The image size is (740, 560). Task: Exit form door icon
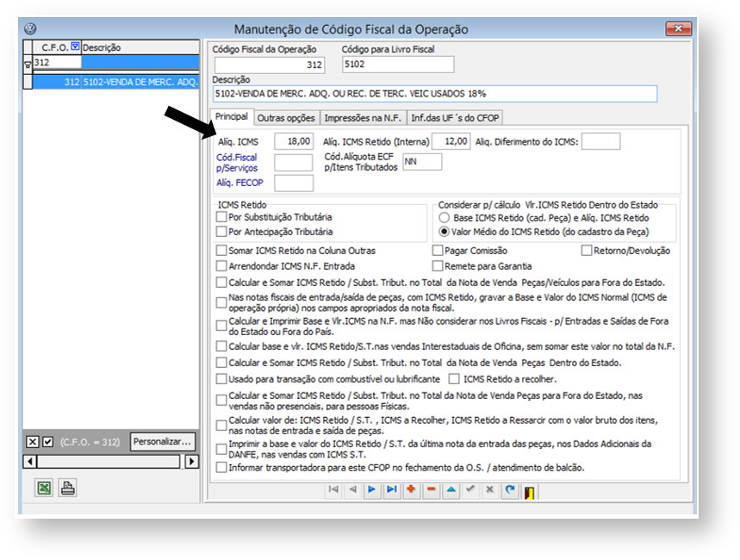tap(530, 493)
